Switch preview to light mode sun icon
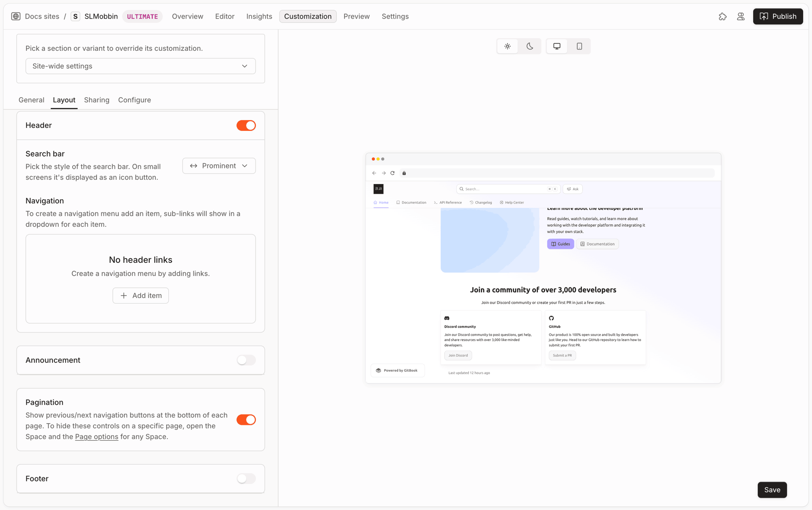 point(507,46)
